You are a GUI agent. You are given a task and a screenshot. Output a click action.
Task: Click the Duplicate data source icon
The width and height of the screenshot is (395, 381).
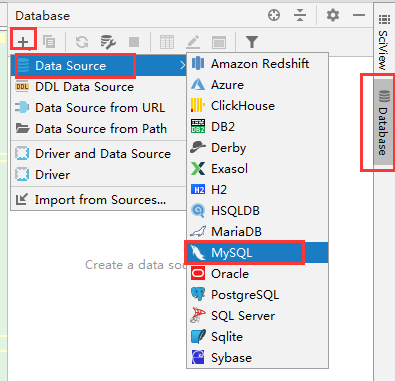click(49, 42)
